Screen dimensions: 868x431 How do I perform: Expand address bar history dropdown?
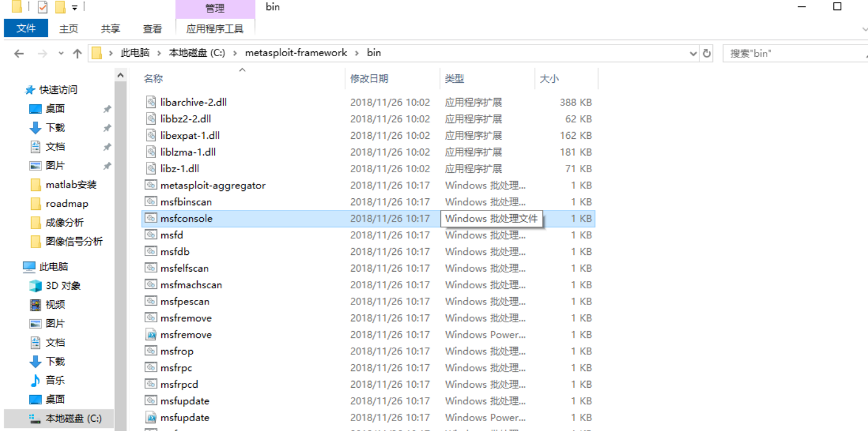[x=693, y=54]
